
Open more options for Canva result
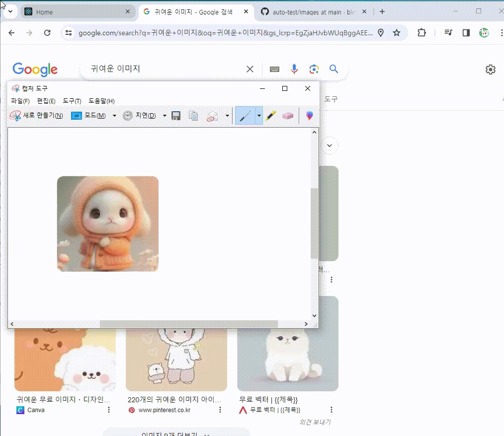[x=109, y=410]
